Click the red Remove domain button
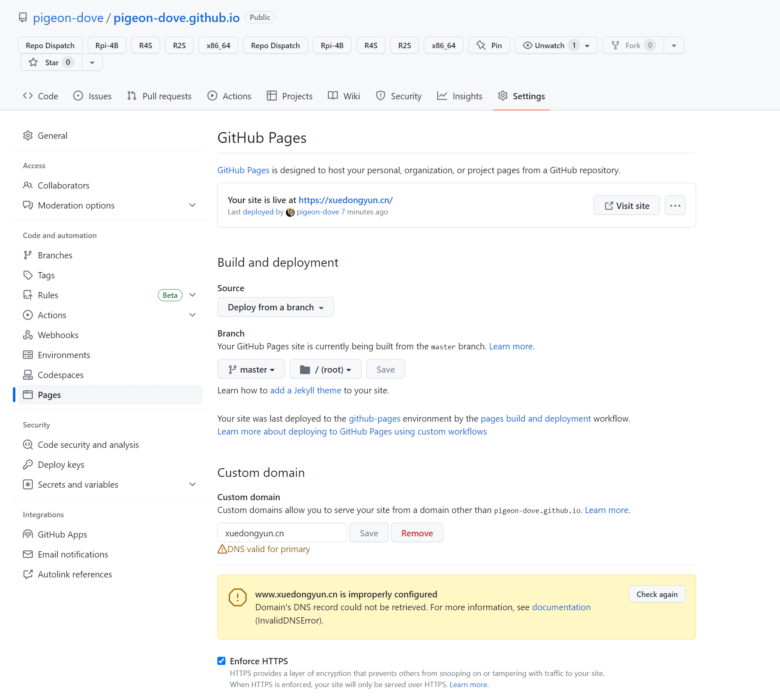This screenshot has height=700, width=780. tap(417, 533)
